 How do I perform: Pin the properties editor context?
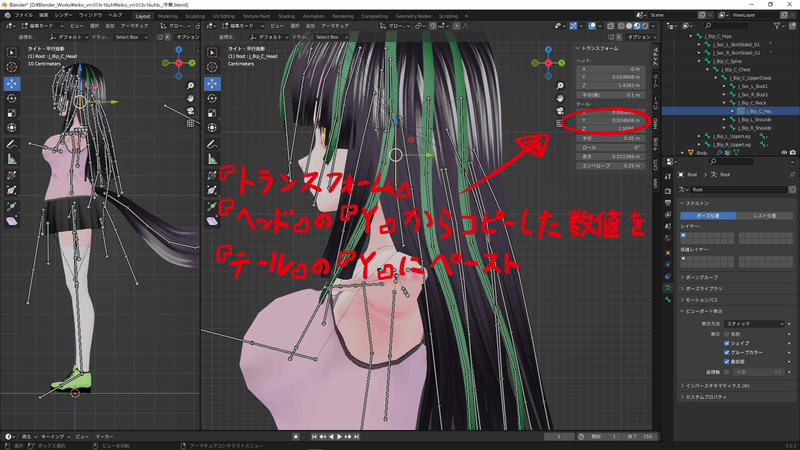792,174
